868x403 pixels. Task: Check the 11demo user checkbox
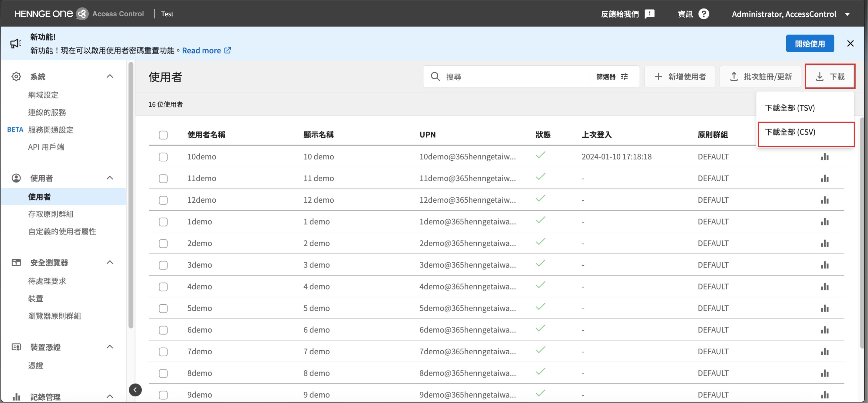pyautogui.click(x=163, y=179)
